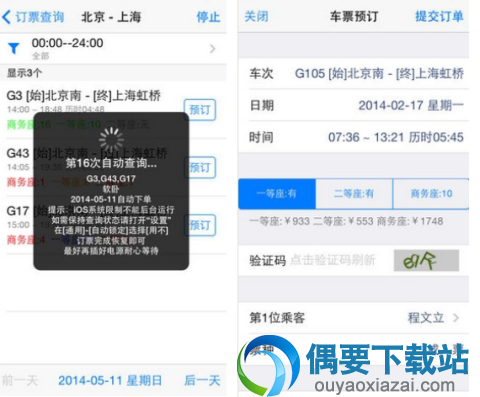Tap the date 2014-05-11 星期日
This screenshot has height=397, width=480.
110,380
